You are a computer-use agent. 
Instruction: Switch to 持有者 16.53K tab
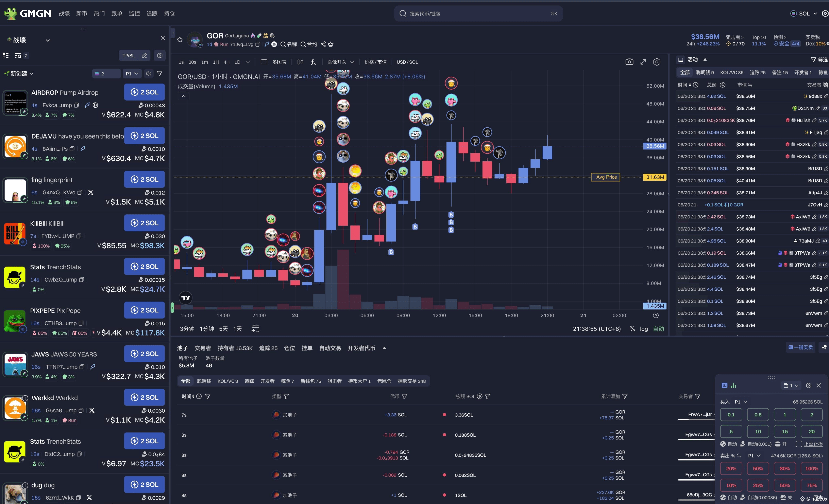pos(235,348)
